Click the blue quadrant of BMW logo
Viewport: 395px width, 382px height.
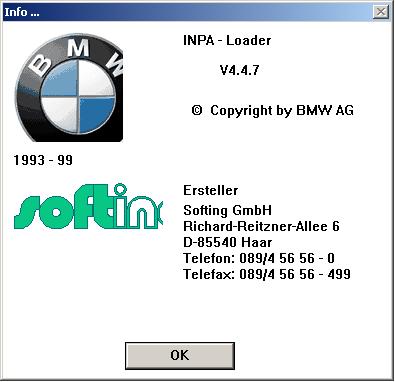tap(96, 114)
